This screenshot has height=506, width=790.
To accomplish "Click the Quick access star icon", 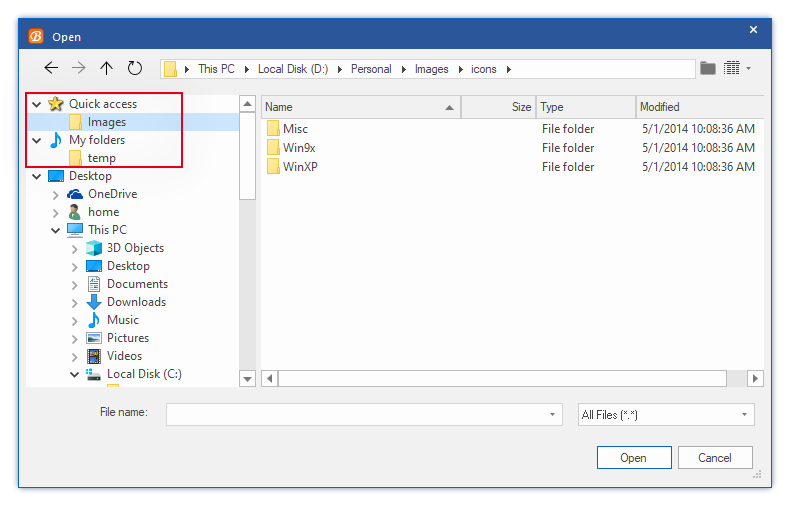I will (55, 104).
